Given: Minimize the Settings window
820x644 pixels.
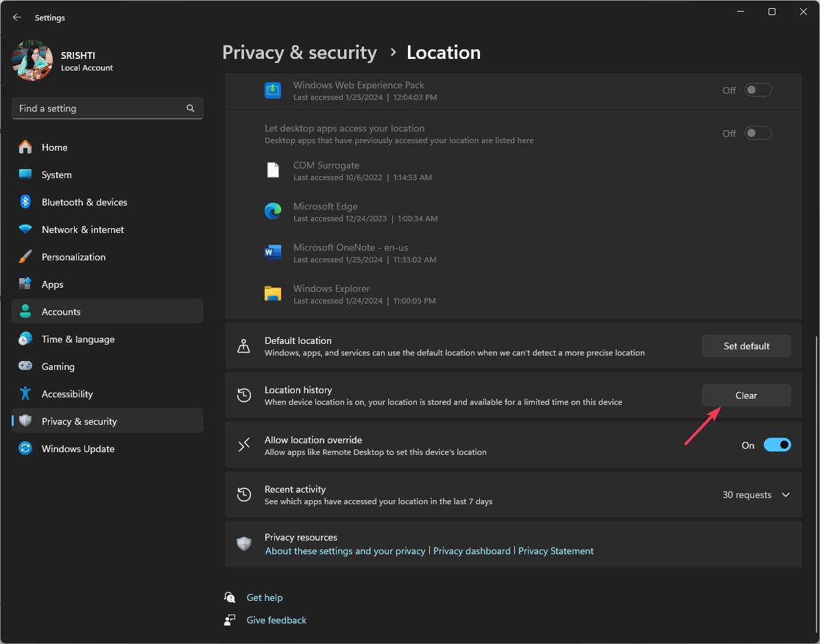Looking at the screenshot, I should [x=740, y=12].
